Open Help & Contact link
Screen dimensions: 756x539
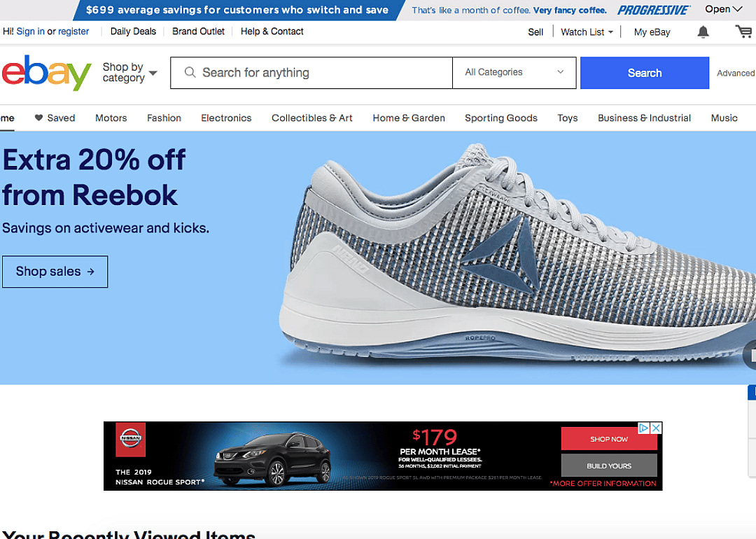tap(272, 31)
